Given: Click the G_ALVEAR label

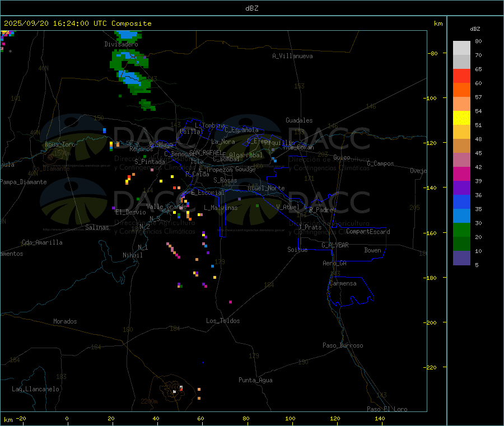Looking at the screenshot, I should [x=335, y=245].
